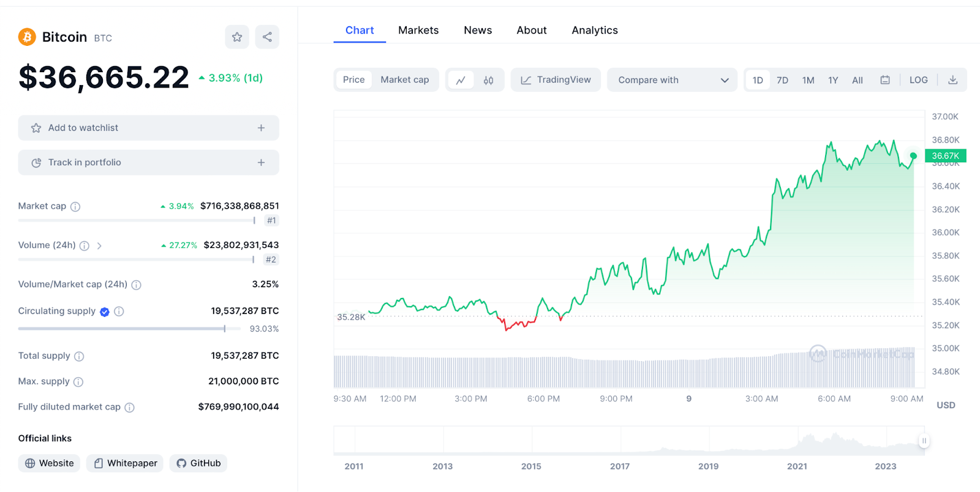
Task: Toggle LOG scale on the chart
Action: 918,80
